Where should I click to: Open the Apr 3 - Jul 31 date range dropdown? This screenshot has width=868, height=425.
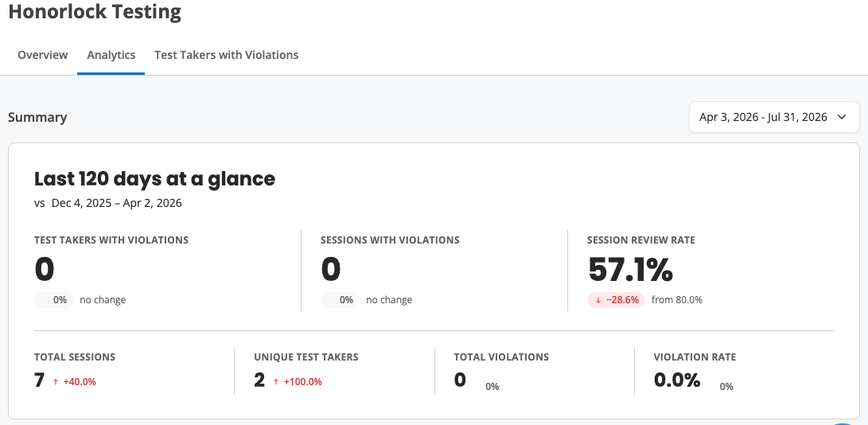(774, 117)
